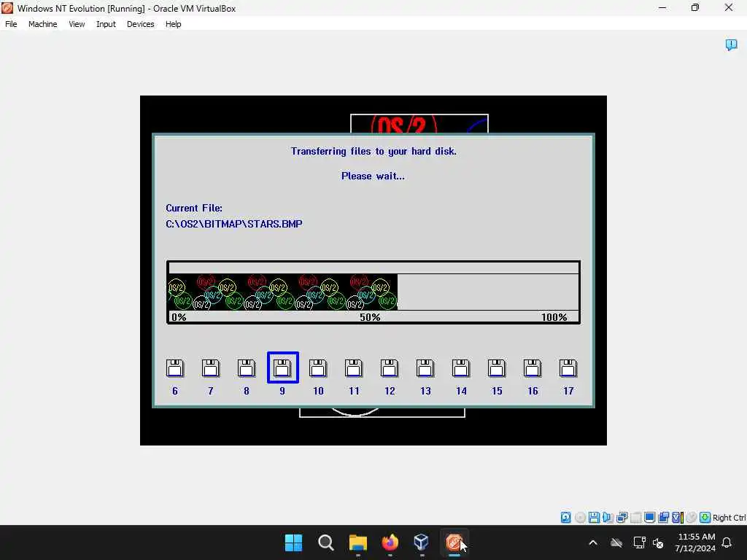Click the hard disk activity status icon
Screen dimensions: 747x560
click(x=565, y=518)
